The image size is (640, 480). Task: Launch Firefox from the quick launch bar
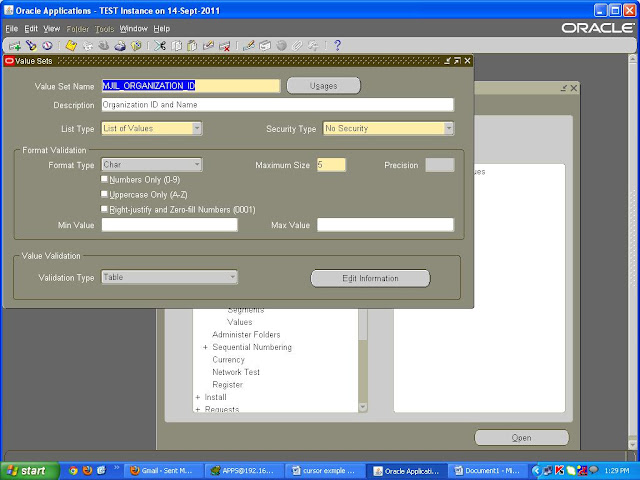point(87,471)
